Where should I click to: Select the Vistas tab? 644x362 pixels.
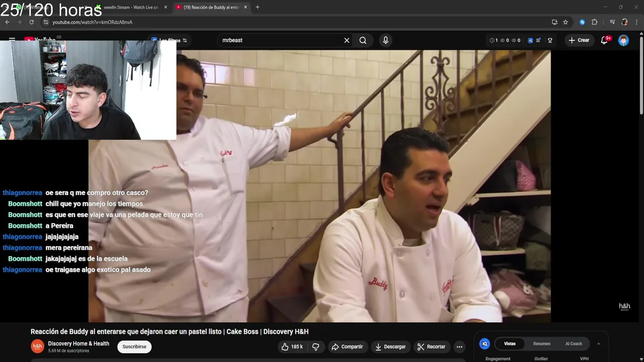point(510,344)
